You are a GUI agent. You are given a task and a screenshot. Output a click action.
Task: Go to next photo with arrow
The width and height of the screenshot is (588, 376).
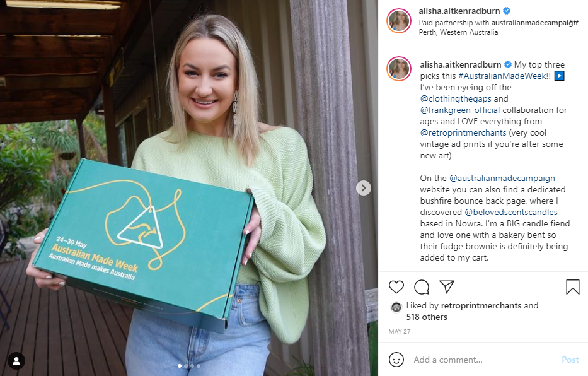(x=364, y=188)
